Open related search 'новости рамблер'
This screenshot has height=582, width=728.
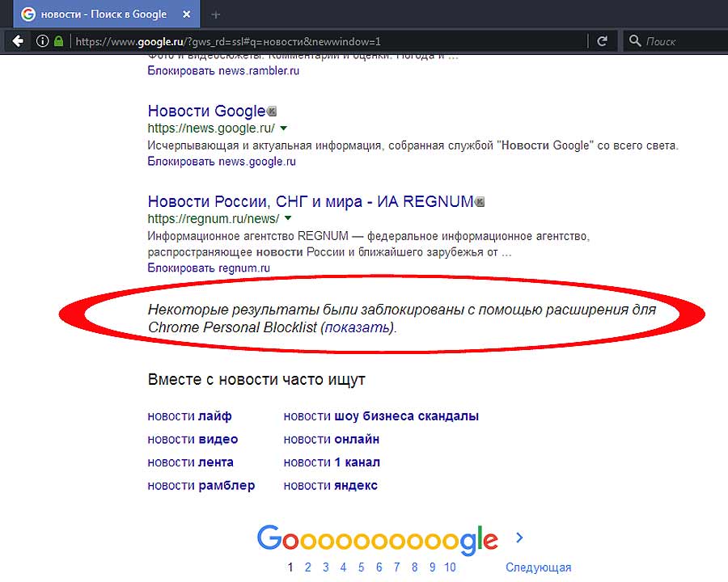tap(201, 486)
